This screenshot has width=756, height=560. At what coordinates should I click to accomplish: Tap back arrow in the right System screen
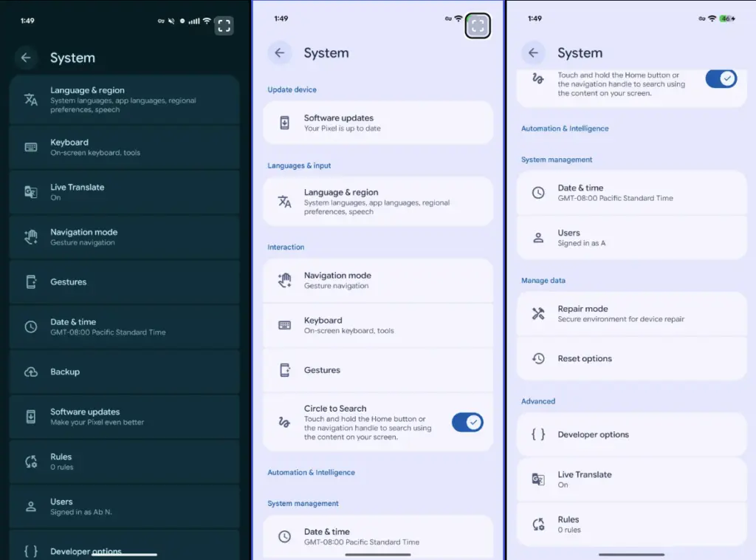(533, 52)
